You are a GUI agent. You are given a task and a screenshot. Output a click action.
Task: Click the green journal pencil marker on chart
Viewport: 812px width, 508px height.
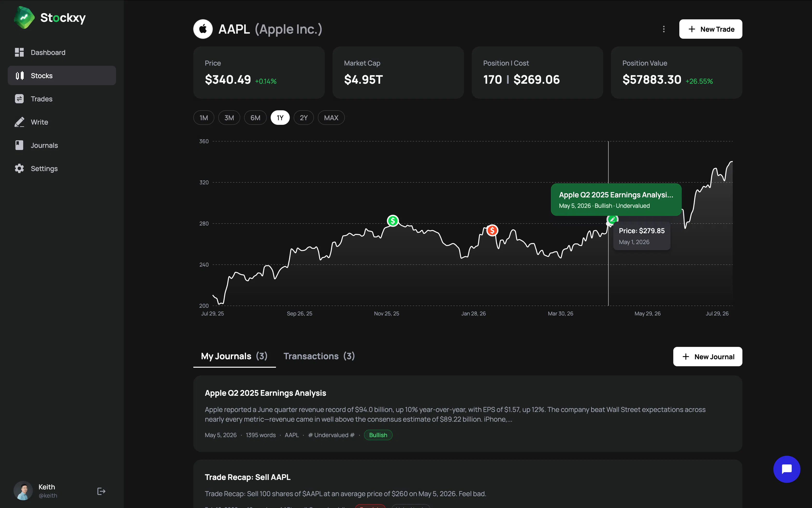pyautogui.click(x=612, y=220)
